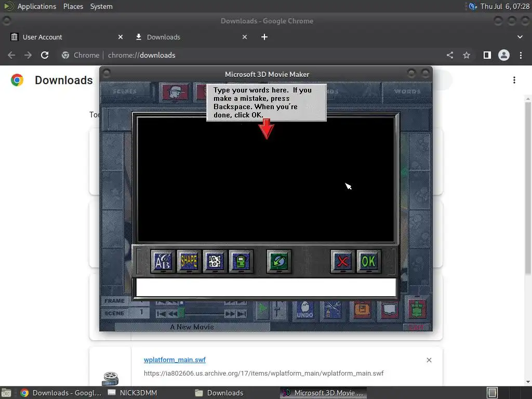Remove wplatform_main.swf from the downloads list
532x399 pixels.
click(429, 360)
